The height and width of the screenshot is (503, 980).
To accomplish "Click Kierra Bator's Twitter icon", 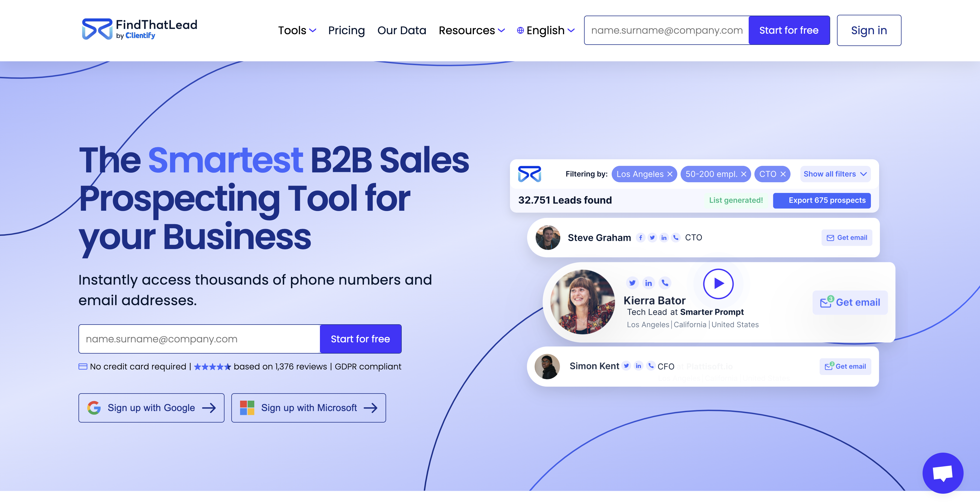I will pos(632,283).
